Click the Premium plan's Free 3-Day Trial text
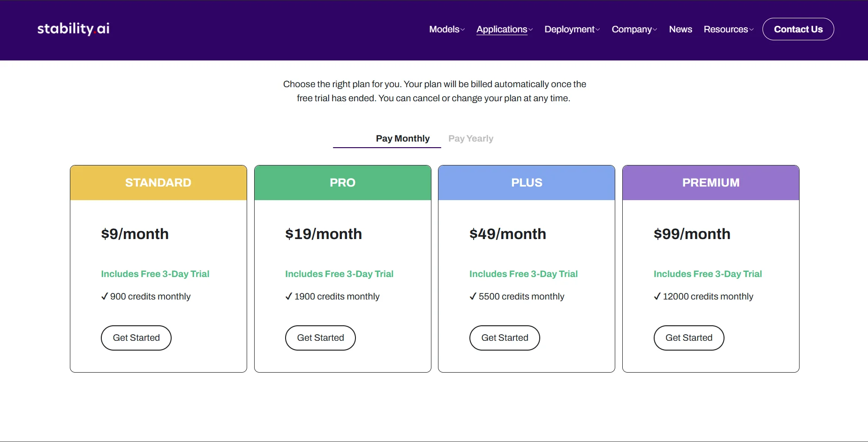This screenshot has height=442, width=868. pos(708,274)
